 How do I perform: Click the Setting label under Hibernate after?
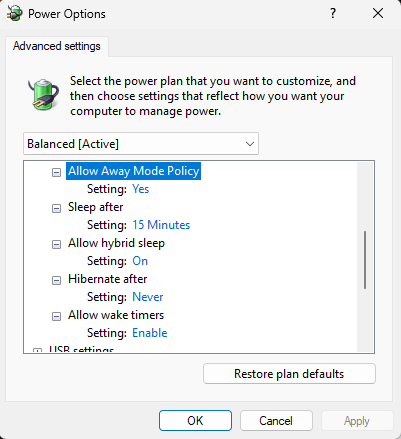(x=107, y=297)
